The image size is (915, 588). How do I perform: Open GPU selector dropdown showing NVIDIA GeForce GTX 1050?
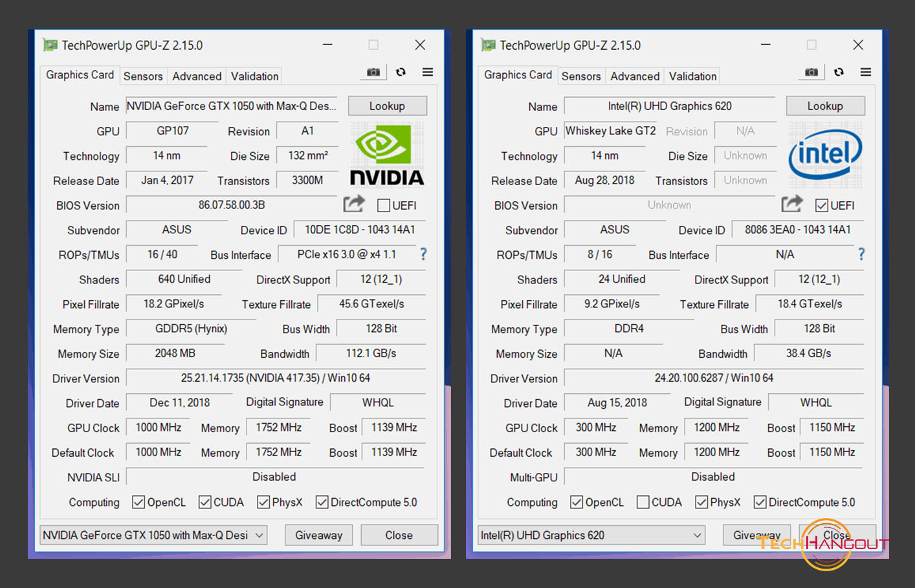[153, 536]
